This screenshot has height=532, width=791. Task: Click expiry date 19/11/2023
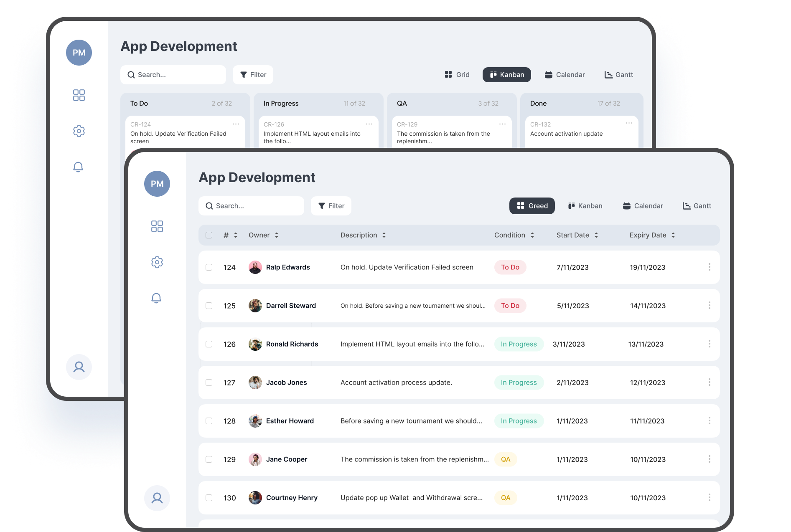(x=648, y=267)
